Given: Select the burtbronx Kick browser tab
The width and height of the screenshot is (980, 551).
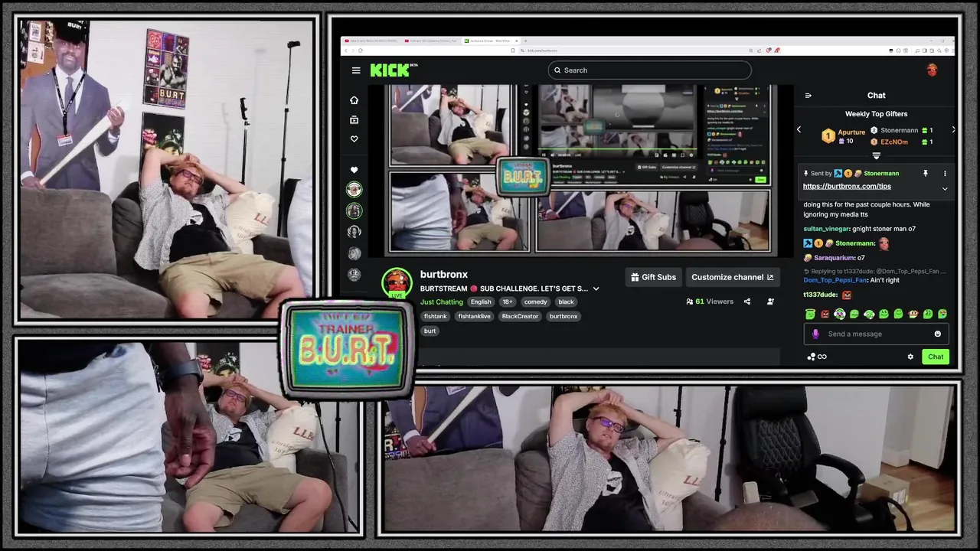Looking at the screenshot, I should [491, 41].
